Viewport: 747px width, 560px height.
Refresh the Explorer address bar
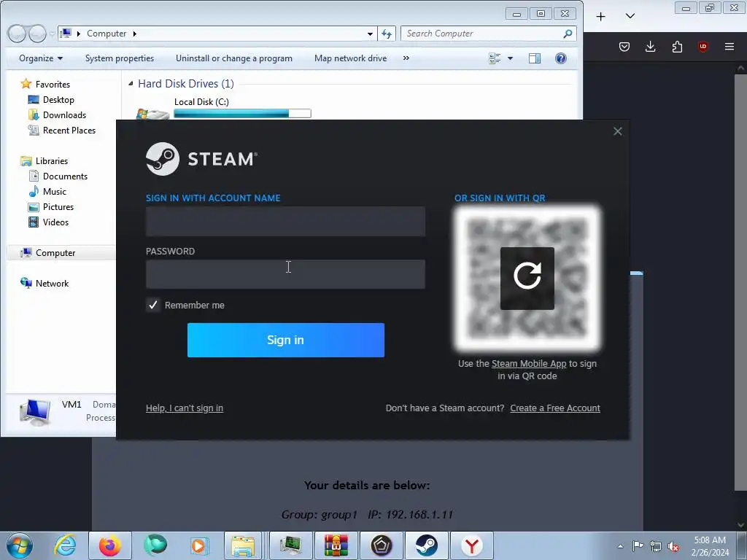click(387, 34)
